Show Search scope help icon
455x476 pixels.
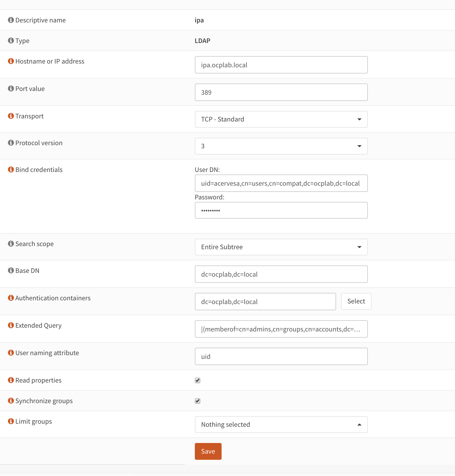pos(11,244)
